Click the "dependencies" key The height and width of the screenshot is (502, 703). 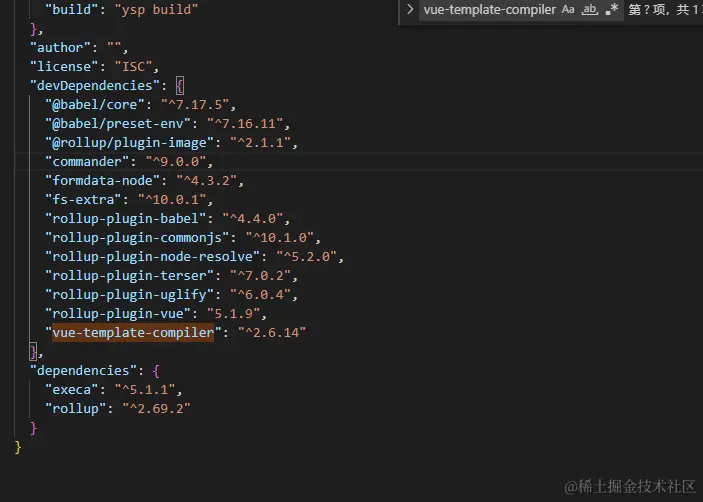83,371
